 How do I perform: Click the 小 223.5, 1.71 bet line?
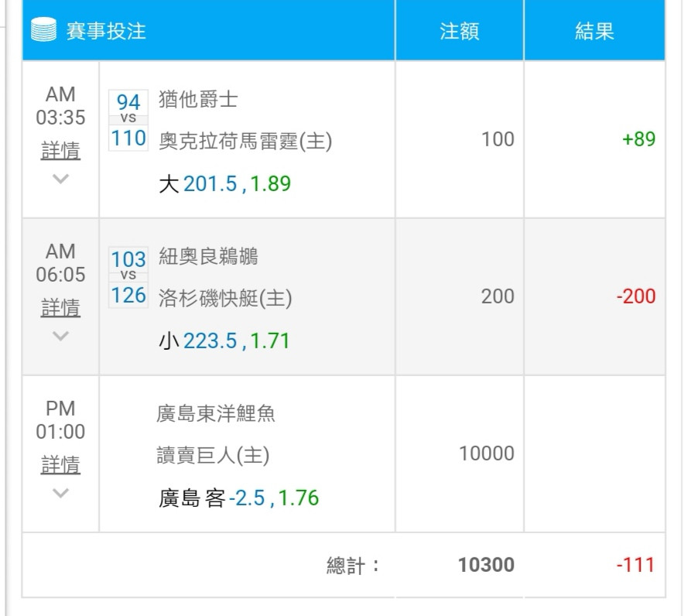[x=224, y=341]
